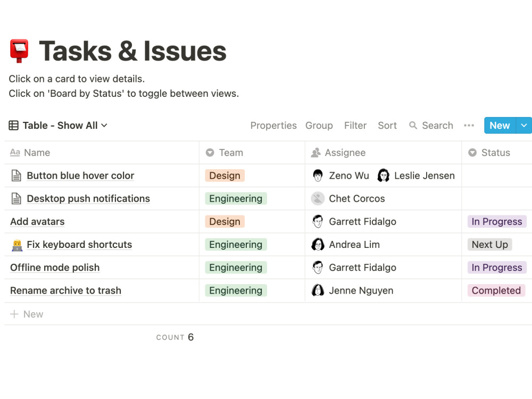
Task: Click Chet Corcos's grey placeholder avatar
Action: tap(318, 198)
